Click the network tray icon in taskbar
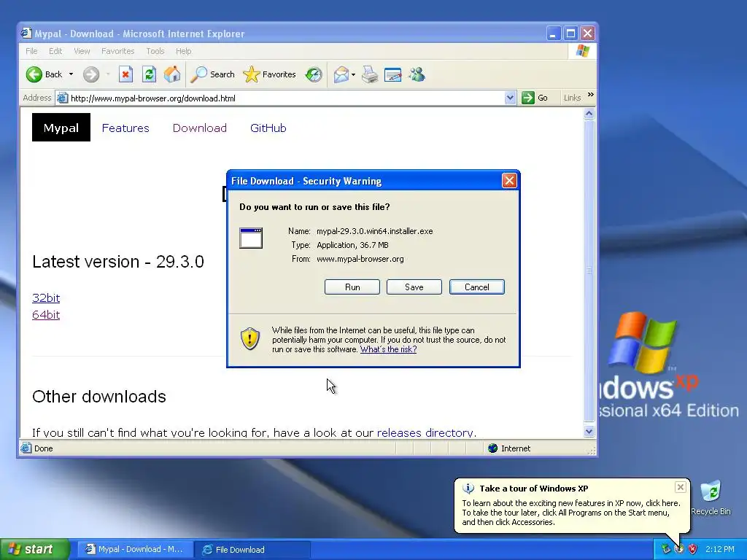The height and width of the screenshot is (560, 747). tap(665, 549)
